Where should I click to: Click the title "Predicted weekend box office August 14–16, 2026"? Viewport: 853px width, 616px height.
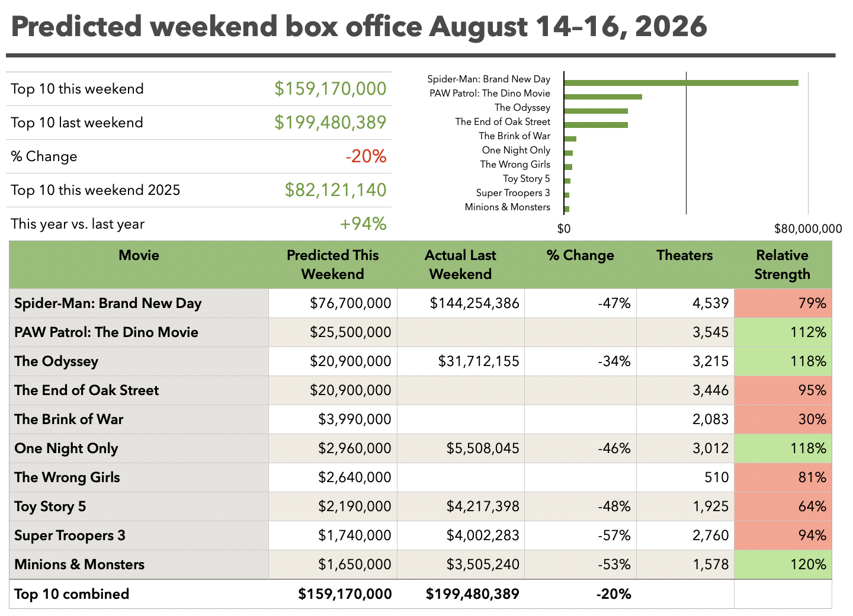pyautogui.click(x=359, y=27)
